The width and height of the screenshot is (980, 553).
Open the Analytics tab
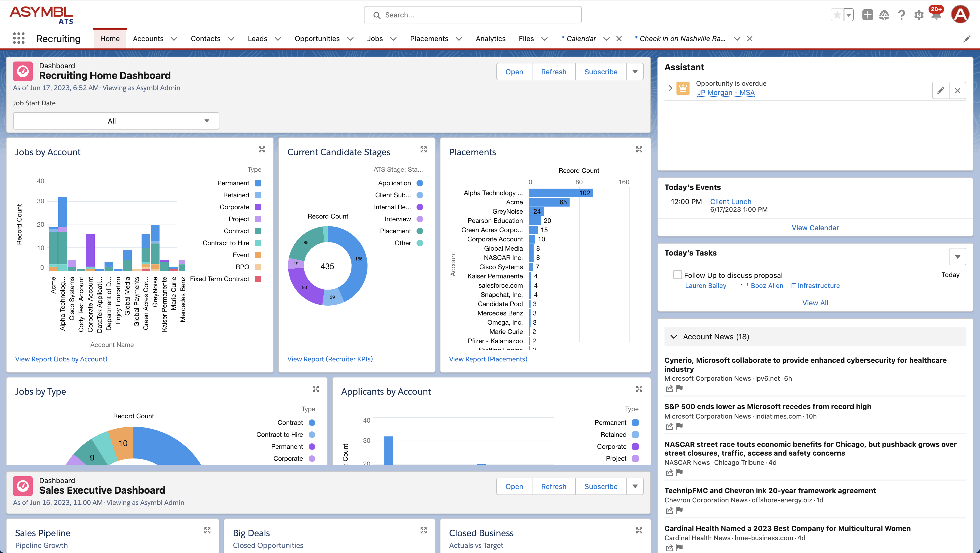tap(490, 39)
